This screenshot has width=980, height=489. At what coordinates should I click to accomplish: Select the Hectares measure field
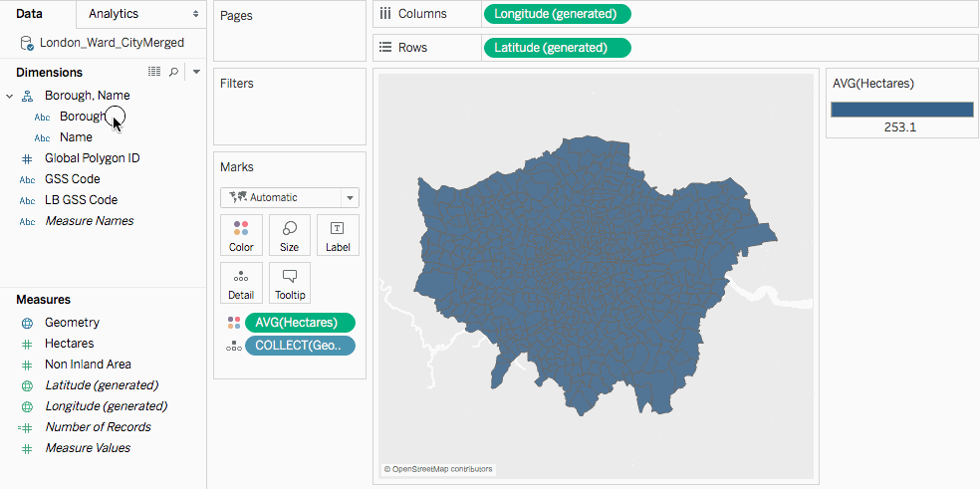click(x=70, y=344)
